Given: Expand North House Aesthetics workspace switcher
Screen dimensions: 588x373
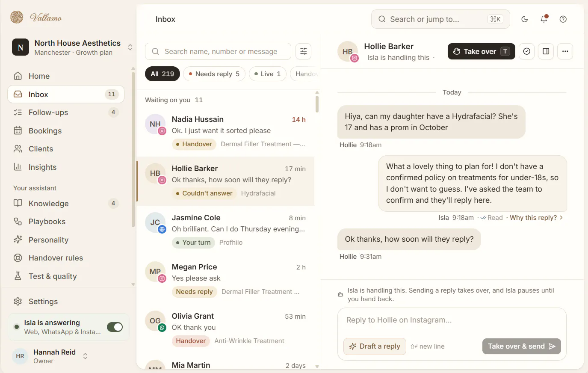Looking at the screenshot, I should pos(72,47).
